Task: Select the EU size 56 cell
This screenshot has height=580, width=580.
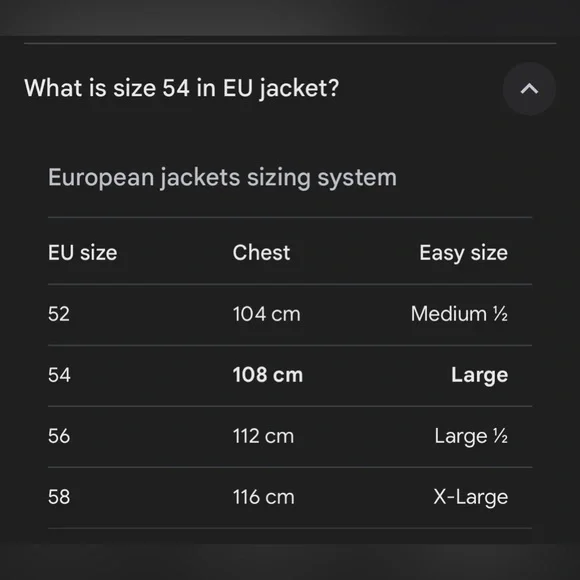Action: click(x=59, y=436)
